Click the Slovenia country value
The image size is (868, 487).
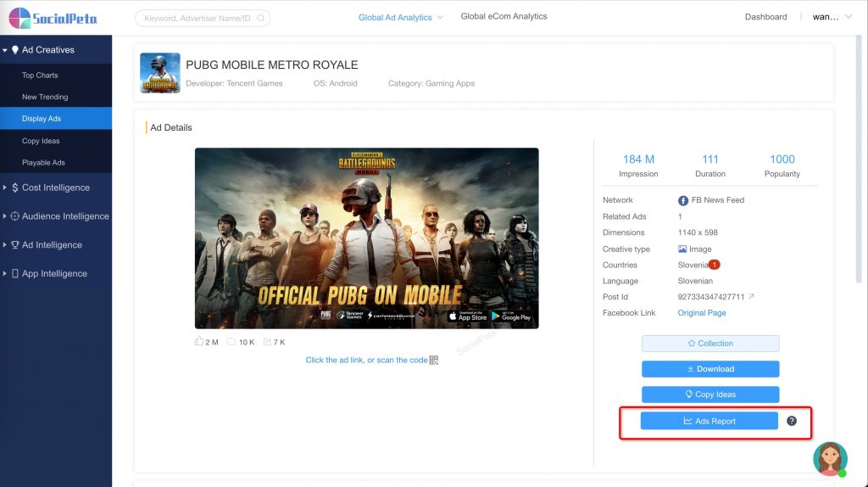(x=693, y=266)
